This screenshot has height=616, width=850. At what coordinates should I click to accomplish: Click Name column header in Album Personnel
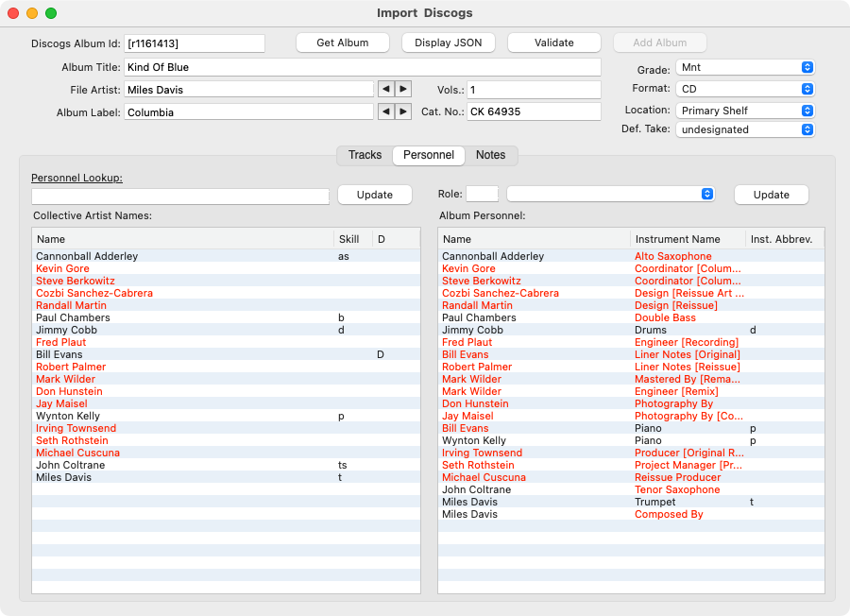(x=535, y=239)
